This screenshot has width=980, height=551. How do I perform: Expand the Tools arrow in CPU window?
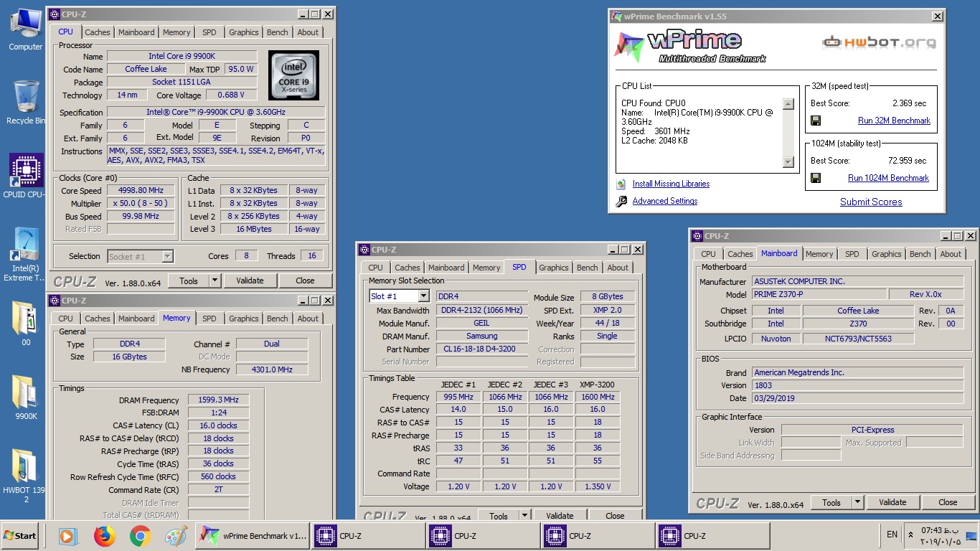pyautogui.click(x=215, y=281)
